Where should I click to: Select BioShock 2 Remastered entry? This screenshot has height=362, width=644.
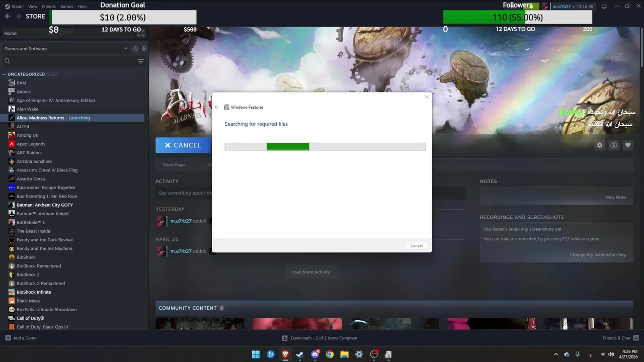[41, 283]
